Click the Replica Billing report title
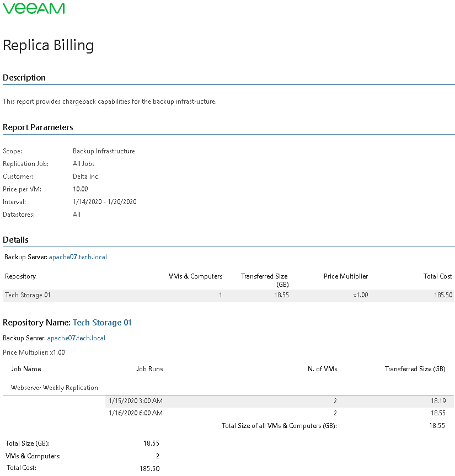 pos(49,45)
